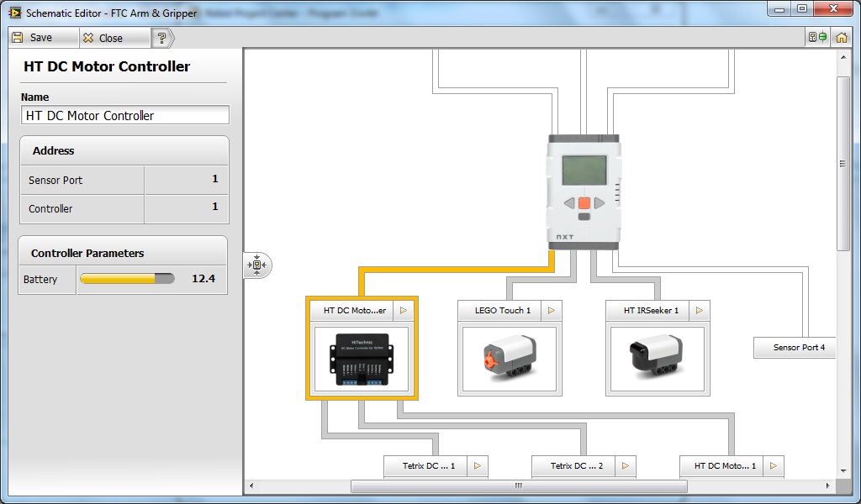The height and width of the screenshot is (504, 861).
Task: Expand the Tetrix DC 2 motor arrow
Action: coord(625,466)
